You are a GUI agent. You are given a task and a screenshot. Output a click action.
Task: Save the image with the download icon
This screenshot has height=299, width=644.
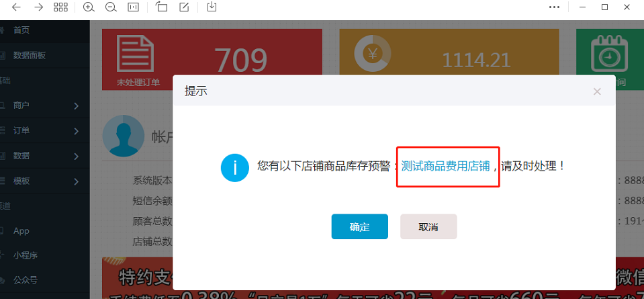pos(212,7)
